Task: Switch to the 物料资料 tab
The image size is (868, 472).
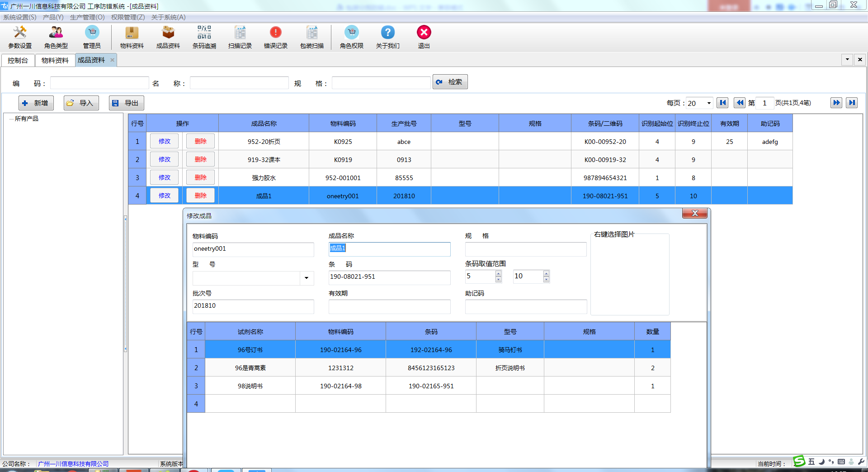Action: click(x=55, y=60)
